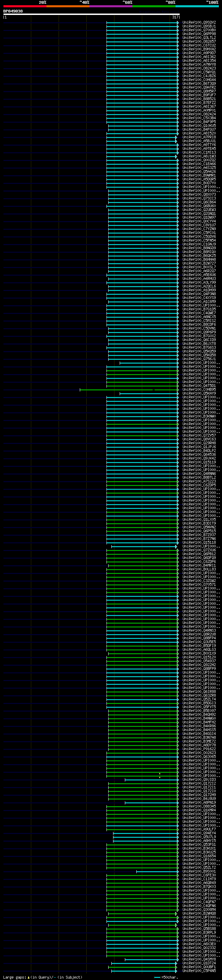Select the UniRef100_C6TCU2 label
Screen dimensions: 222x980
(199, 45)
